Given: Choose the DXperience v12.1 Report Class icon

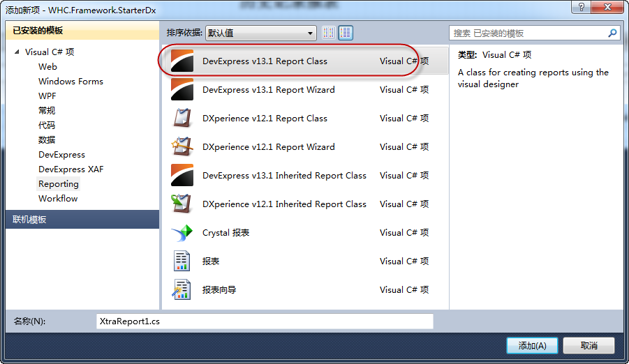Looking at the screenshot, I should 182,119.
